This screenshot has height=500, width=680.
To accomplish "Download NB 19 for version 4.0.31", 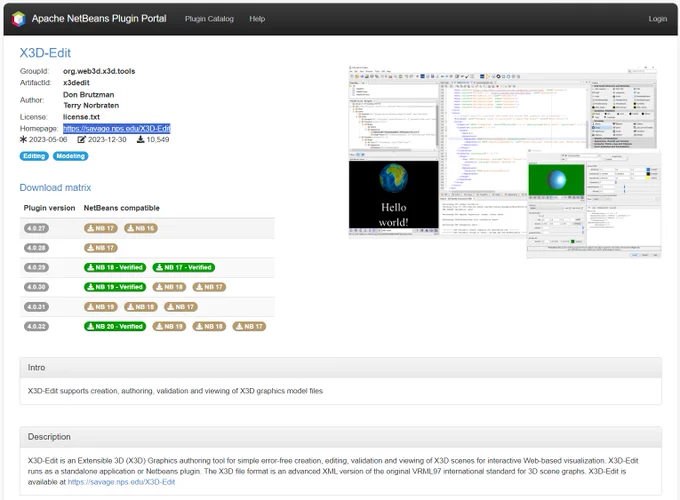I will coord(101,307).
